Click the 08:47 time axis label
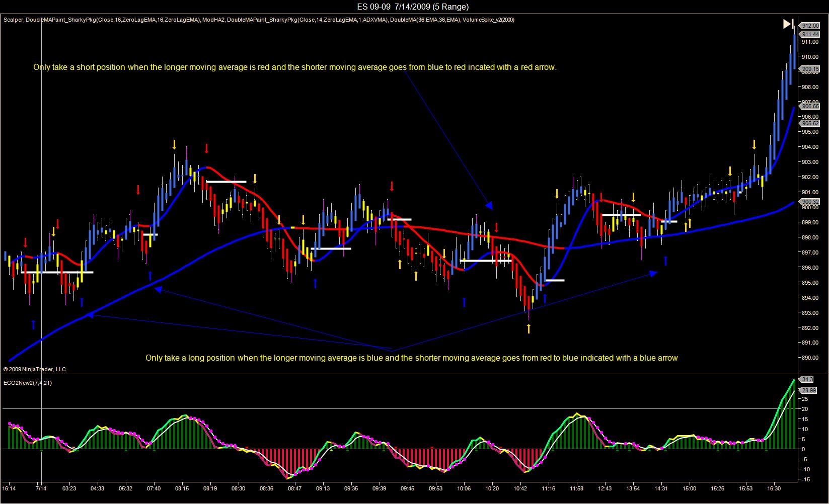 click(x=295, y=488)
